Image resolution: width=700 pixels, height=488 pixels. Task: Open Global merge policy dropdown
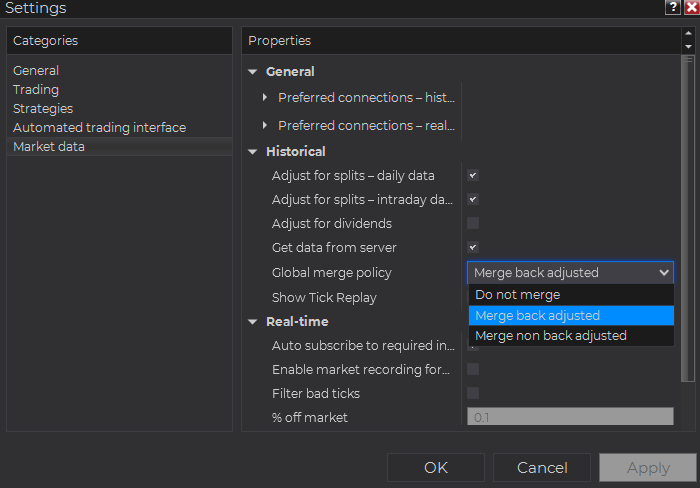coord(570,272)
